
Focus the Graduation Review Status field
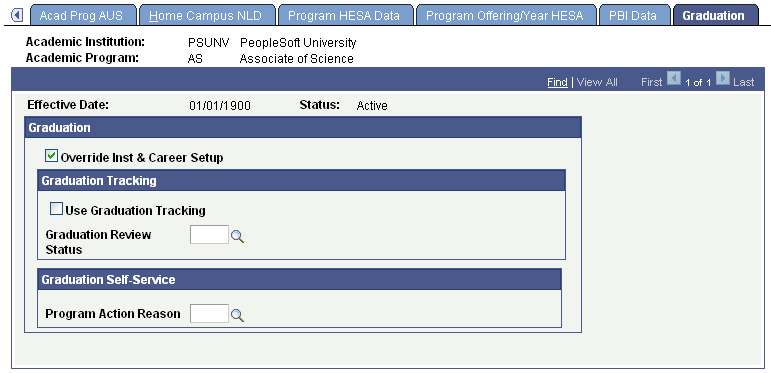209,234
